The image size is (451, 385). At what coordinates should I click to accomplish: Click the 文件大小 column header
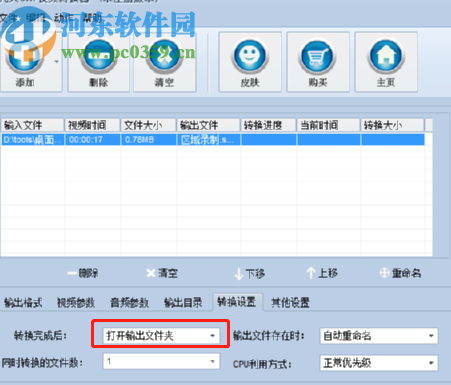[148, 125]
